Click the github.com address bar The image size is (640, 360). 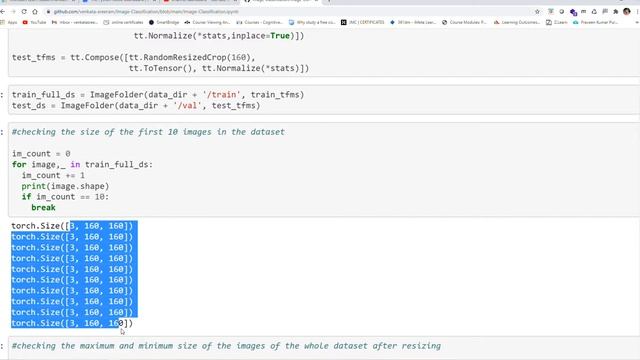coord(286,11)
